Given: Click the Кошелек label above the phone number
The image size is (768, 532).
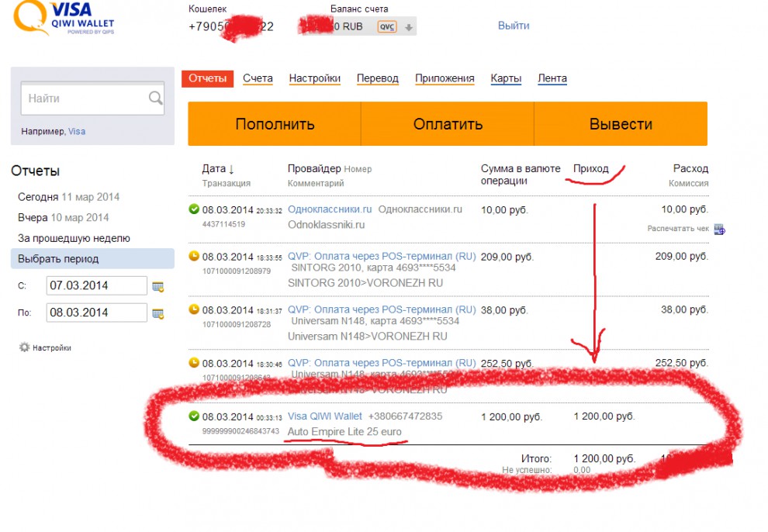Looking at the screenshot, I should (208, 9).
